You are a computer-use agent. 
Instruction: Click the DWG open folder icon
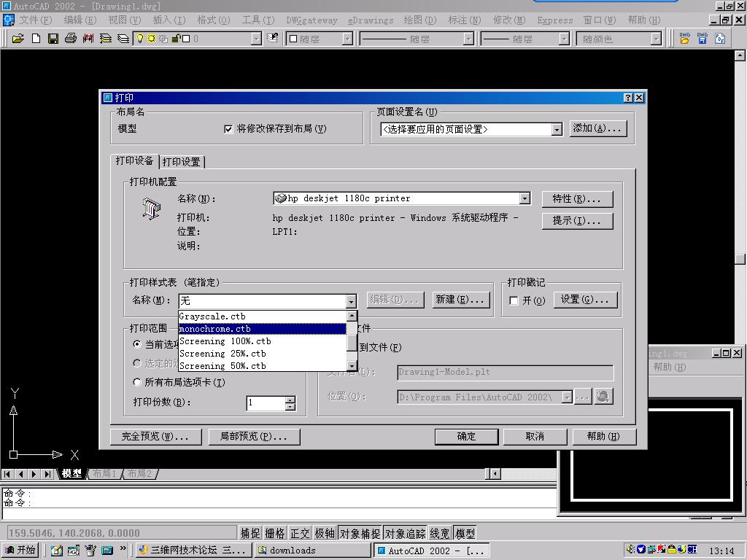point(684,39)
